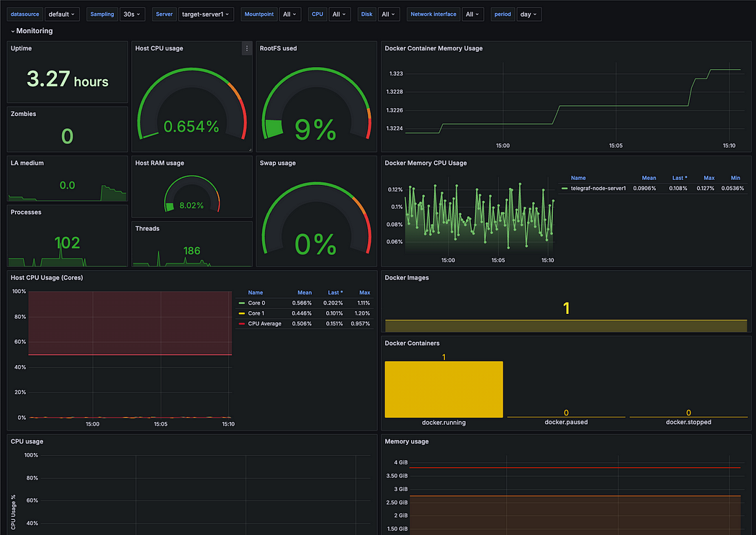The width and height of the screenshot is (756, 535).
Task: Sort Docker CPU legend by Mean column
Action: point(649,178)
